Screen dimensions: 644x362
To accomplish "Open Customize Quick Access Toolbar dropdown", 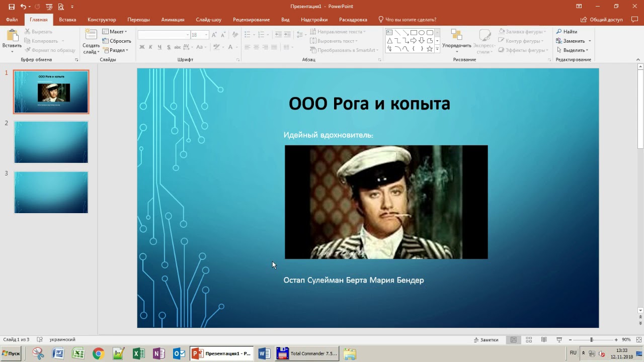I will point(72,7).
